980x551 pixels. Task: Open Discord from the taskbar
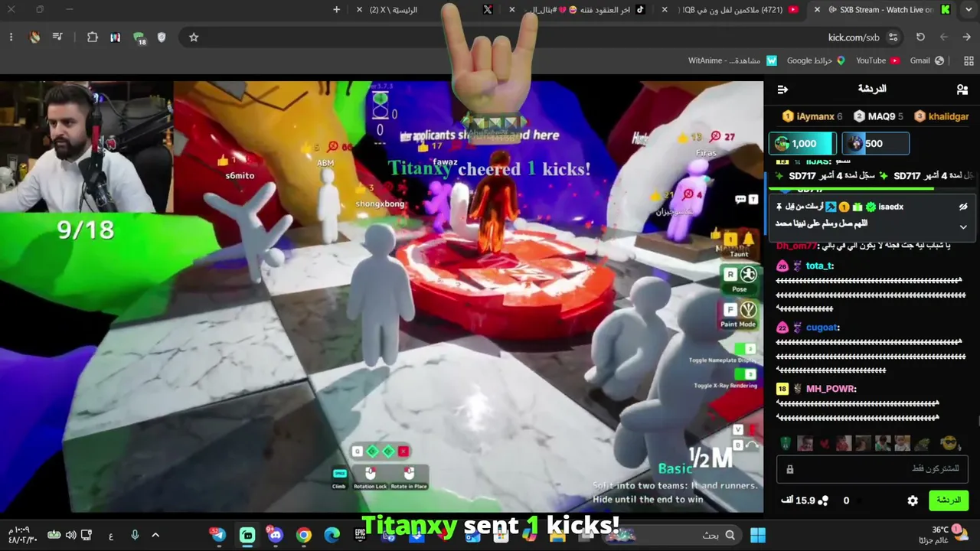pyautogui.click(x=275, y=535)
